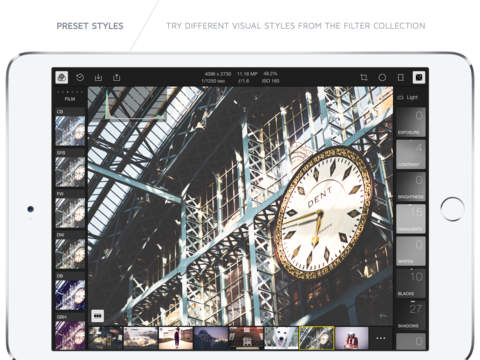Viewport: 480px width, 360px height.
Task: Open the red toy filmstrip thumbnail
Action: [352, 338]
